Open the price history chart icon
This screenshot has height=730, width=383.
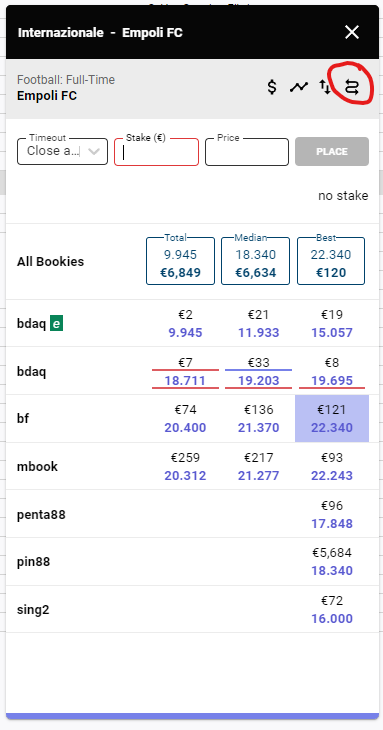click(x=299, y=87)
